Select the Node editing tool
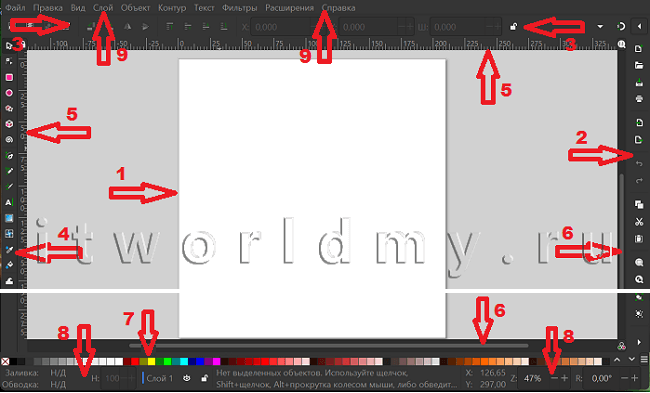This screenshot has height=393, width=650. (x=9, y=61)
